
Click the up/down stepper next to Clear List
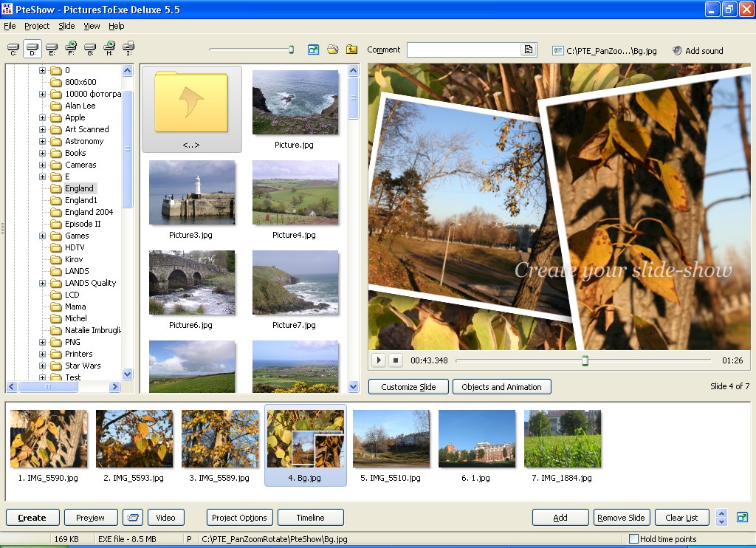(722, 518)
